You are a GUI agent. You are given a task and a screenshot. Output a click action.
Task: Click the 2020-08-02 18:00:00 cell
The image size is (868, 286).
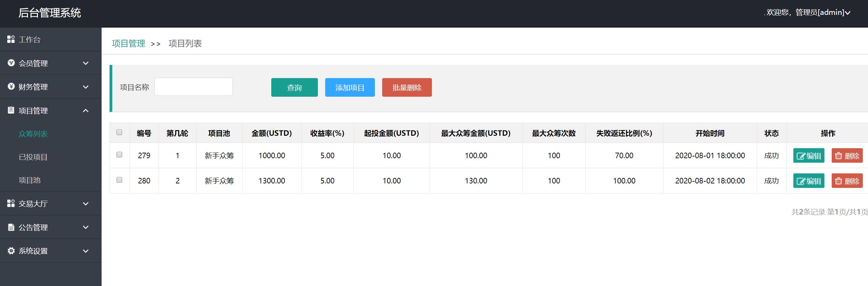click(710, 181)
